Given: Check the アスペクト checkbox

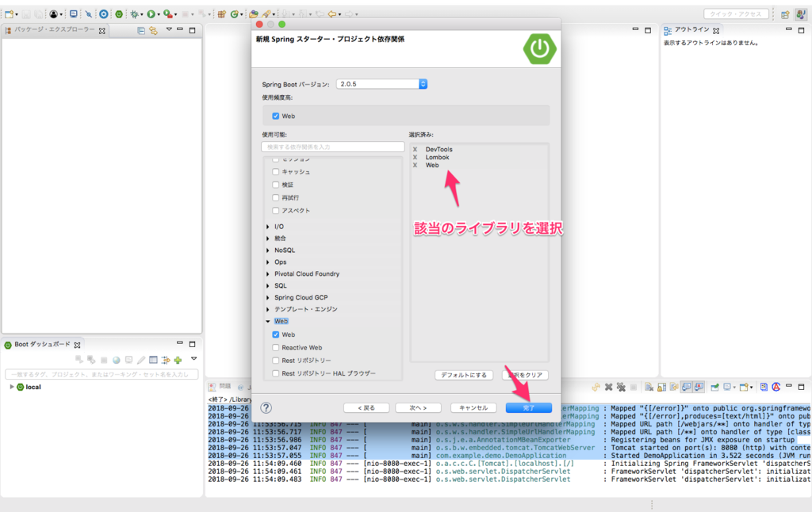Looking at the screenshot, I should tap(275, 211).
